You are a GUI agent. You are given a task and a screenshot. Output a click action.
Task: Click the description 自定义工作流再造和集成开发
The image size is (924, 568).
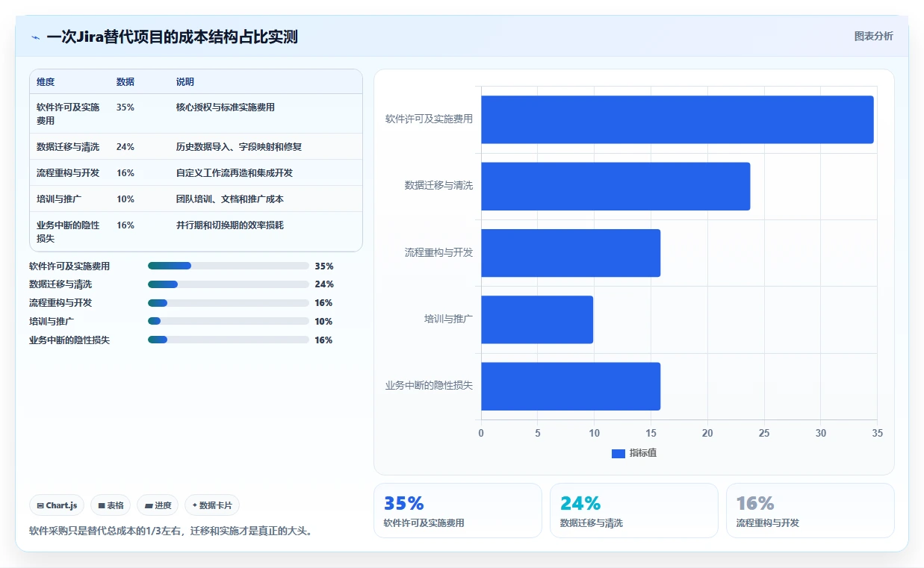click(235, 173)
